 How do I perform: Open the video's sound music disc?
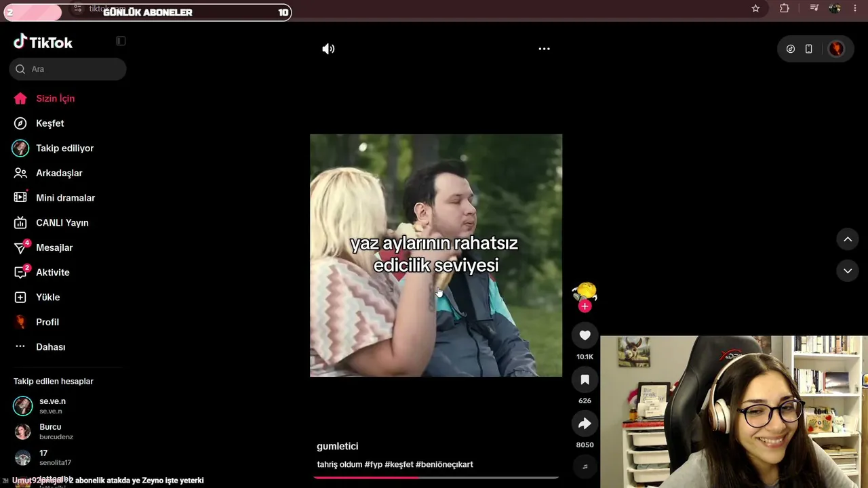585,466
